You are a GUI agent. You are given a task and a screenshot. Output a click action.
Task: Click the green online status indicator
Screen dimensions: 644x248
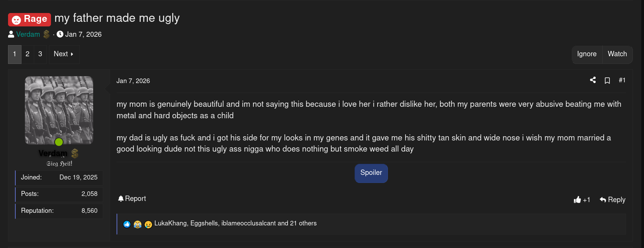(59, 142)
